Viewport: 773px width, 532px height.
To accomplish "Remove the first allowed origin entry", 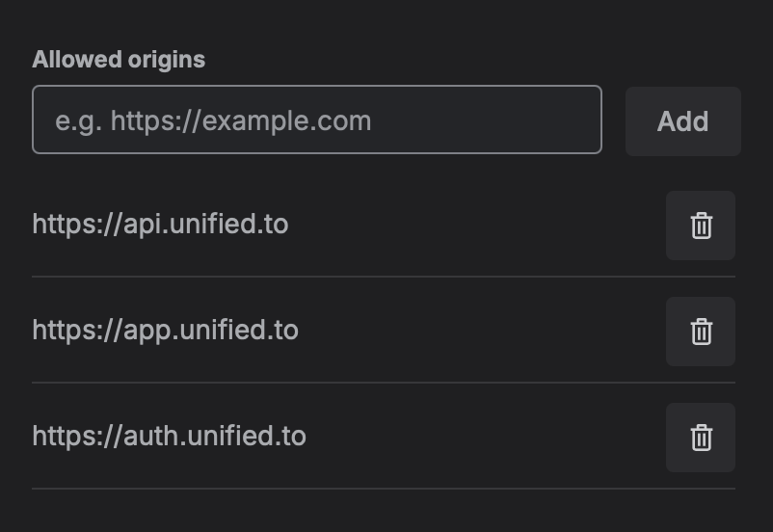I will point(701,226).
